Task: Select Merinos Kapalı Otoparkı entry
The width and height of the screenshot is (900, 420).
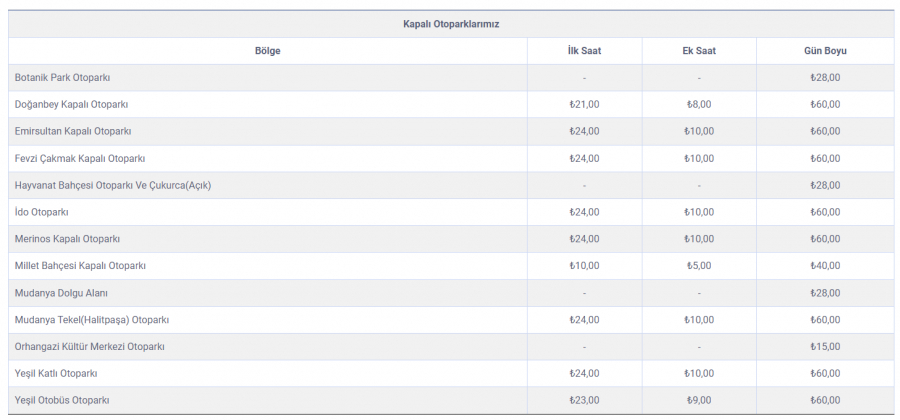Action: click(67, 240)
